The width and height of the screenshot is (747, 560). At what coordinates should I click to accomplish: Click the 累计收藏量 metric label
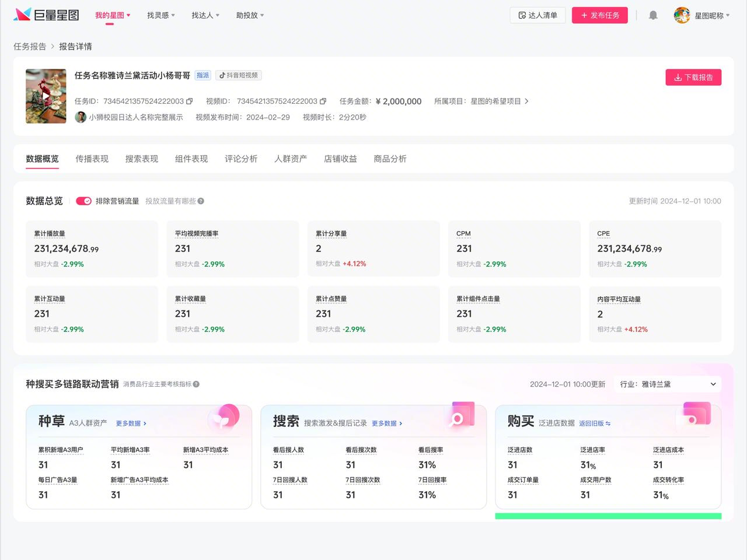(190, 299)
